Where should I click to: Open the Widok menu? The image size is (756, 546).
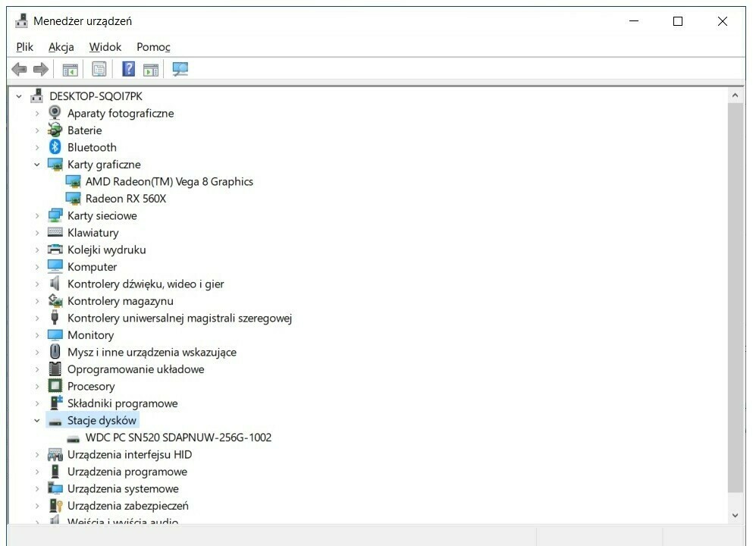105,47
